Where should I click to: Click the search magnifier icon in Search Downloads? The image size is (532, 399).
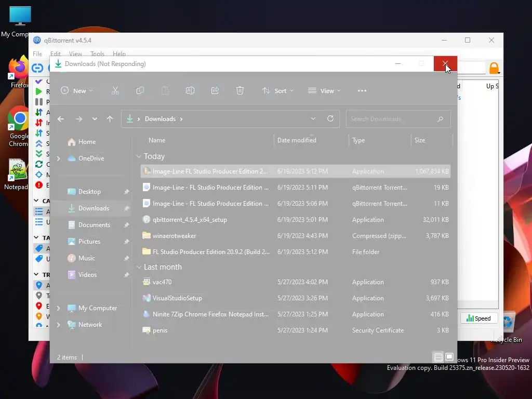[441, 119]
